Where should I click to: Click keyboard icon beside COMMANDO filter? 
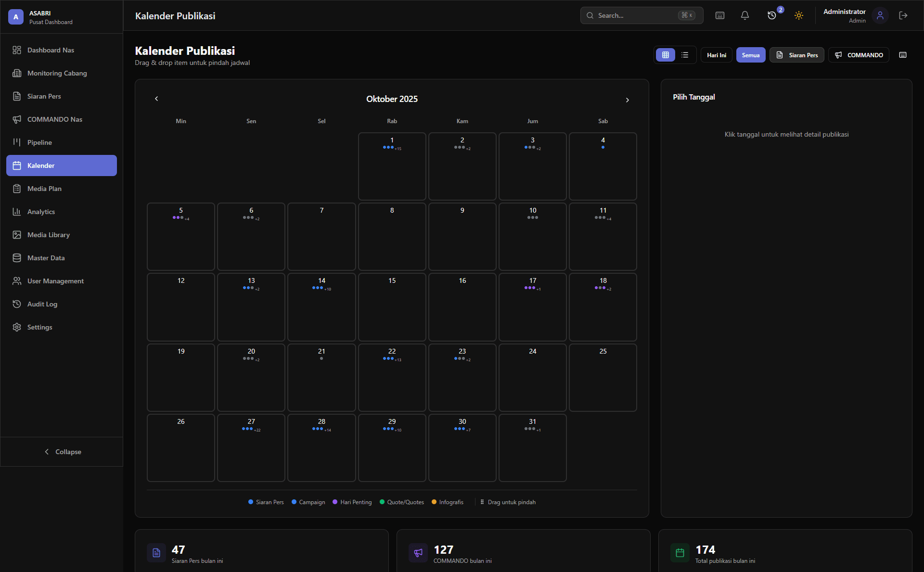pos(903,55)
